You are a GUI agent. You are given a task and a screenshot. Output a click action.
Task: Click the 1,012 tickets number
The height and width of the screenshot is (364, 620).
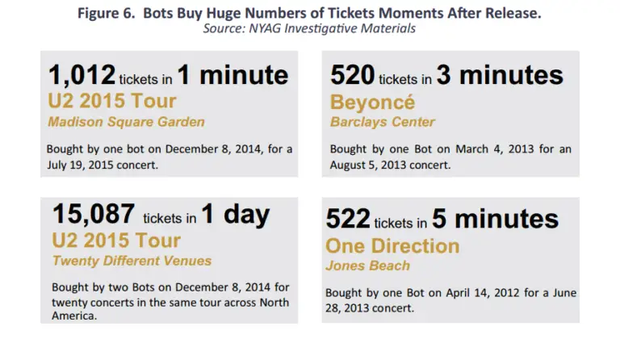(82, 75)
